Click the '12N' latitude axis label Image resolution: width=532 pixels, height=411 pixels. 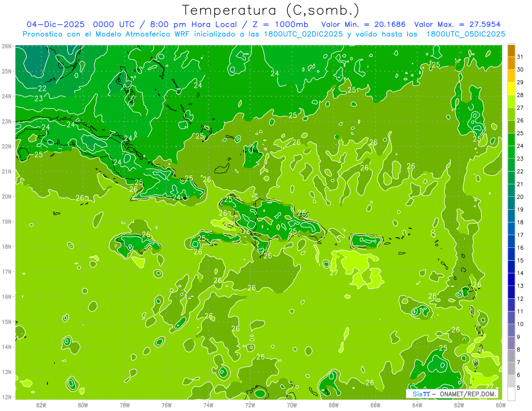tap(6, 397)
